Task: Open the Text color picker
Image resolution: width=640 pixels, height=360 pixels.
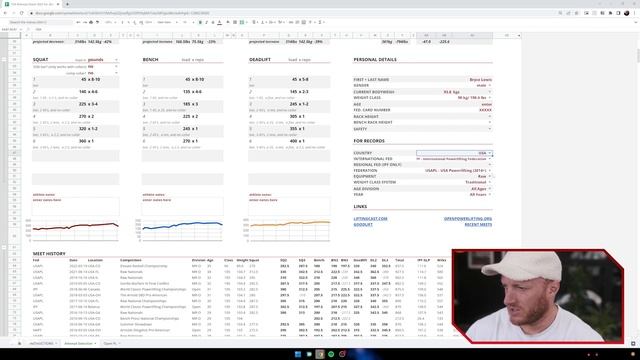Action: pos(219,22)
